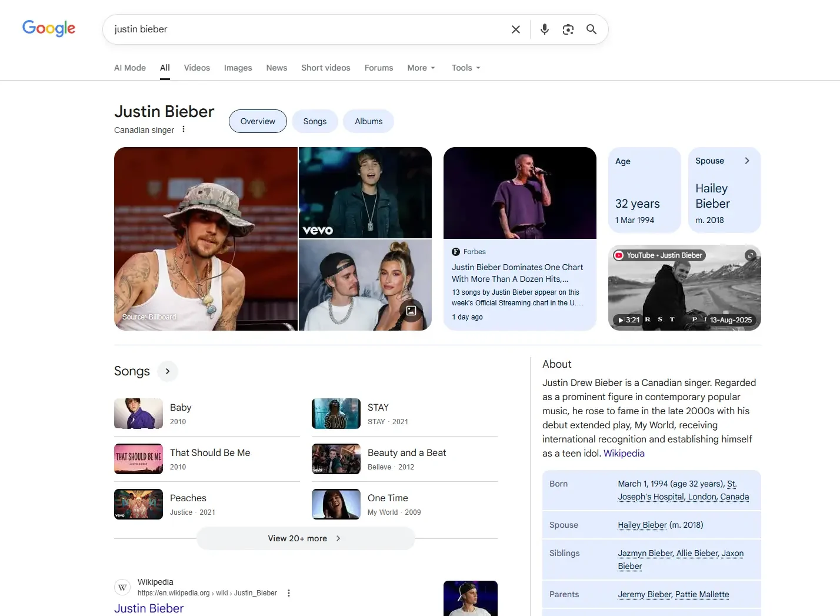
Task: Select the All results tab
Action: [165, 68]
